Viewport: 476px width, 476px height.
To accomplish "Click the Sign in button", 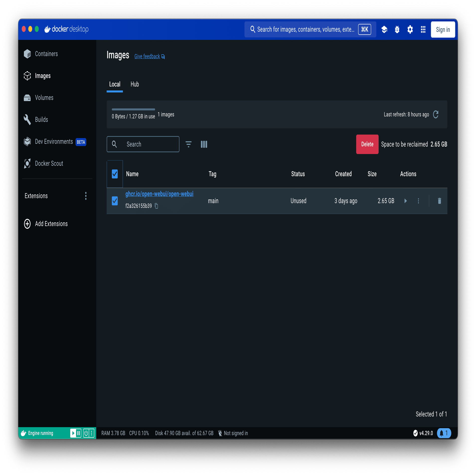I will point(443,29).
